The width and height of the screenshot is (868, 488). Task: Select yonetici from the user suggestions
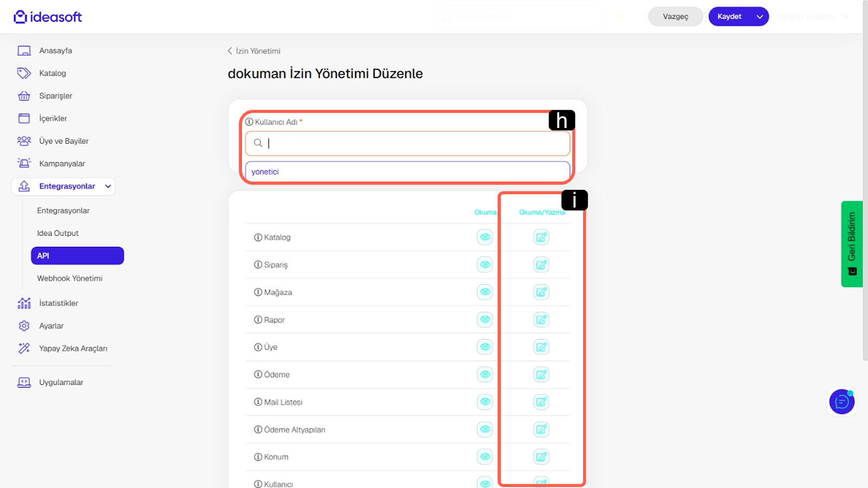[407, 172]
